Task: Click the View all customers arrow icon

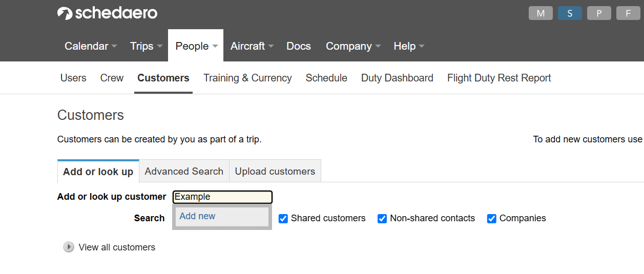Action: tap(69, 247)
